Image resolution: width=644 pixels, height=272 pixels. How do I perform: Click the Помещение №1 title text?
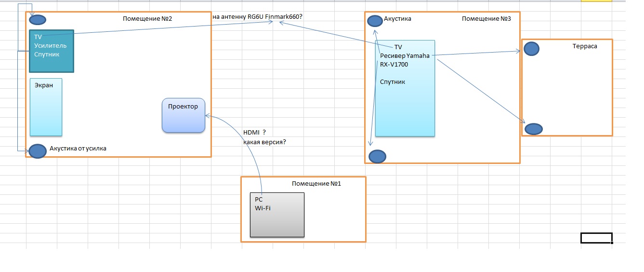coord(316,183)
